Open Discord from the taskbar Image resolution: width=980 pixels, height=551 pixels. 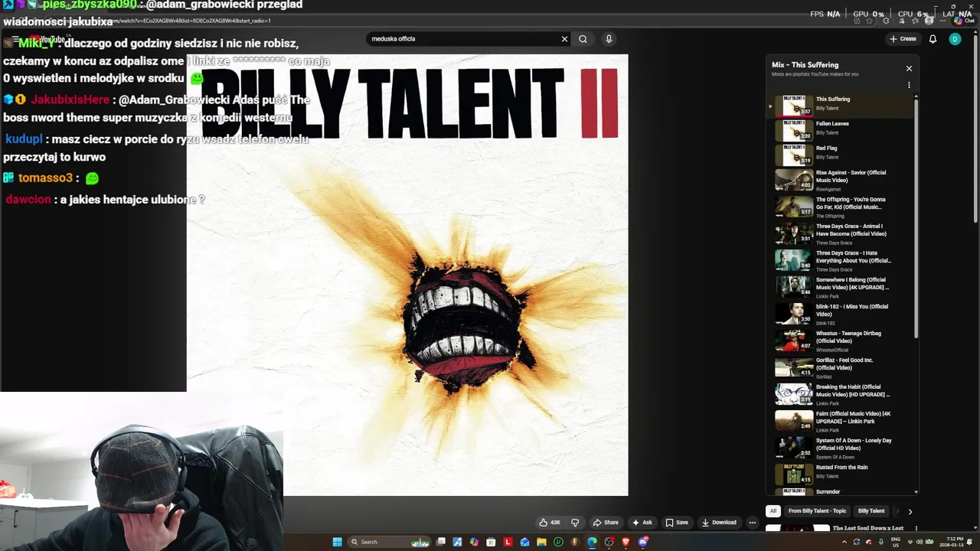[x=643, y=542]
